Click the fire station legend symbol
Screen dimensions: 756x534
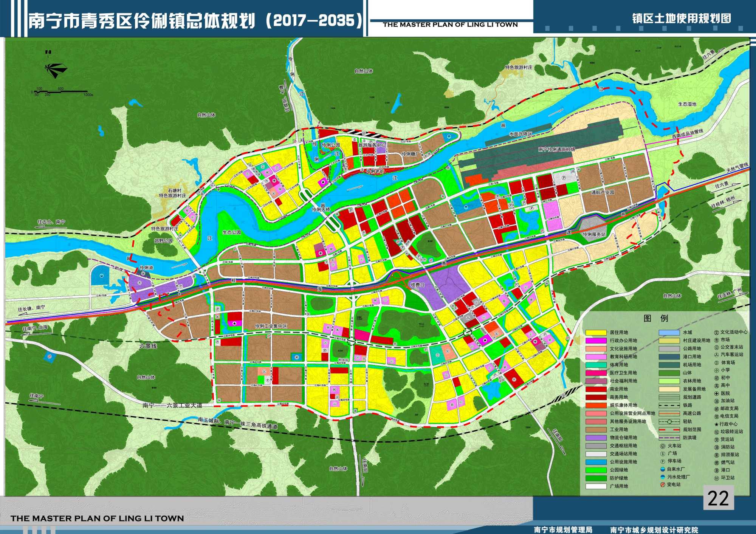(x=716, y=447)
